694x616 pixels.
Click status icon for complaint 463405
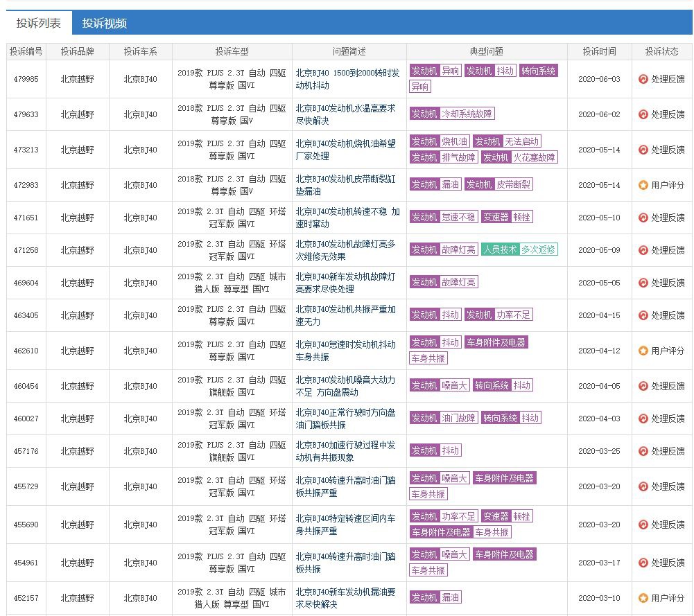click(x=643, y=315)
